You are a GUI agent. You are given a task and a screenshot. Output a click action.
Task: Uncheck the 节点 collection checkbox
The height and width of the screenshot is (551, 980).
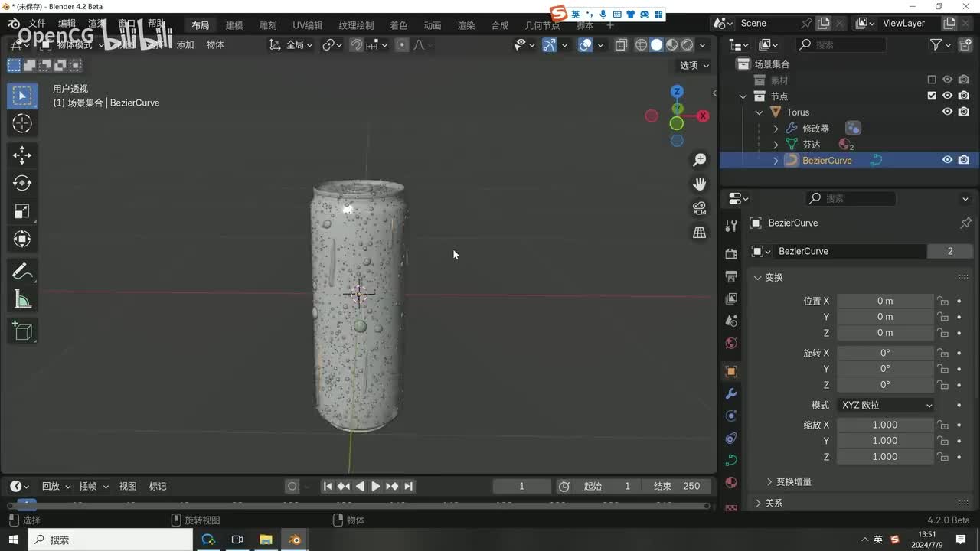931,96
